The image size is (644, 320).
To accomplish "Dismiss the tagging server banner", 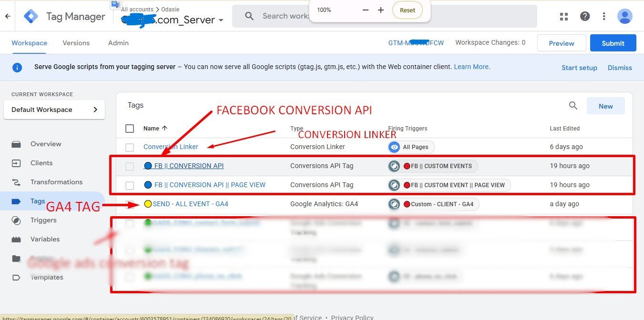I will click(620, 68).
